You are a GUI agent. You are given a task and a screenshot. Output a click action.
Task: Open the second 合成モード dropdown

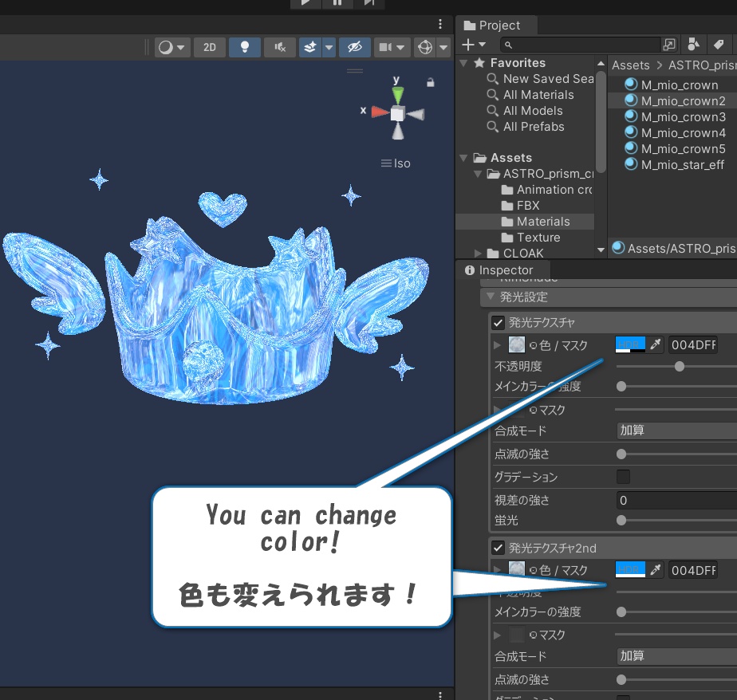677,656
